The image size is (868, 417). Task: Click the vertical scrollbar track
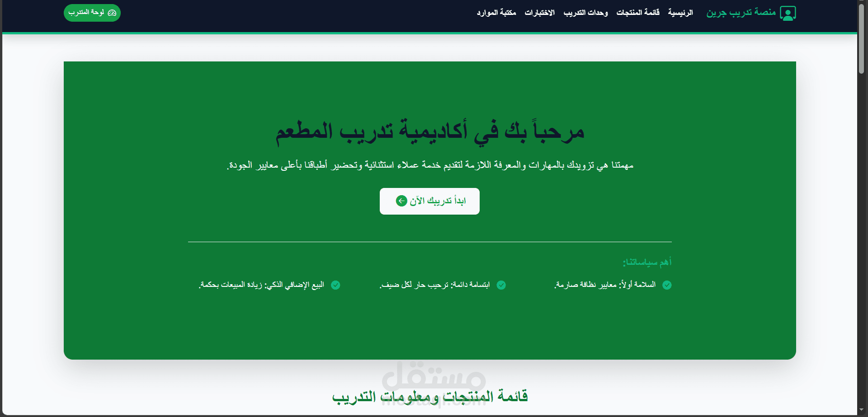coord(862,226)
